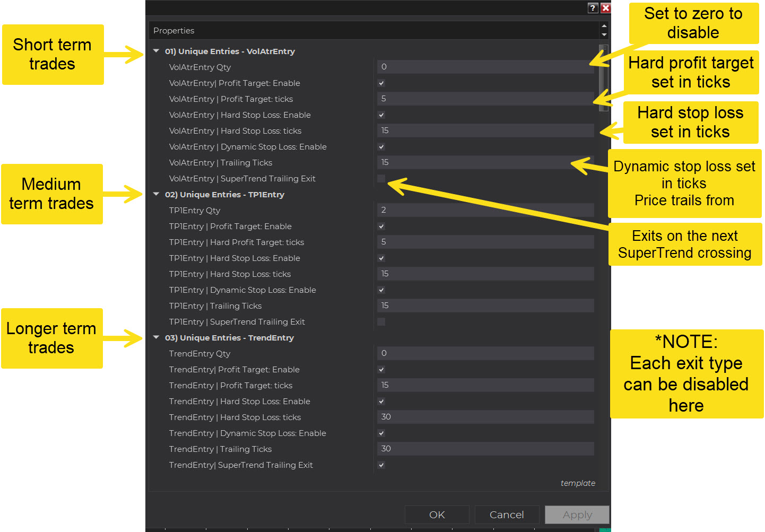Toggle TP1Entry Dynamic Stop Loss checkbox
Viewport: 765px width, 532px height.
[381, 290]
